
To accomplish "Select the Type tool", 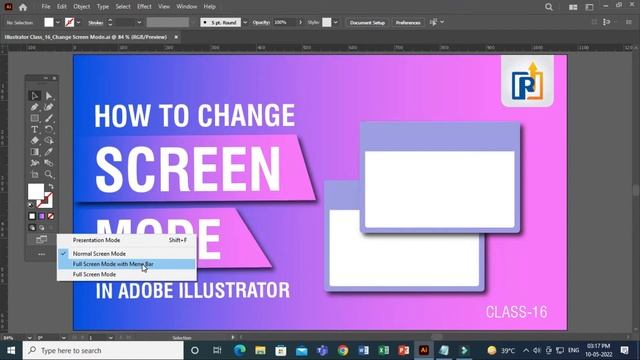I will [x=35, y=129].
